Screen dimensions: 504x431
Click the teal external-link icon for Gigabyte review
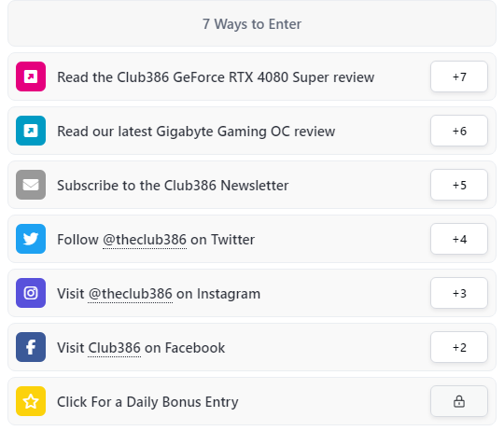[31, 131]
